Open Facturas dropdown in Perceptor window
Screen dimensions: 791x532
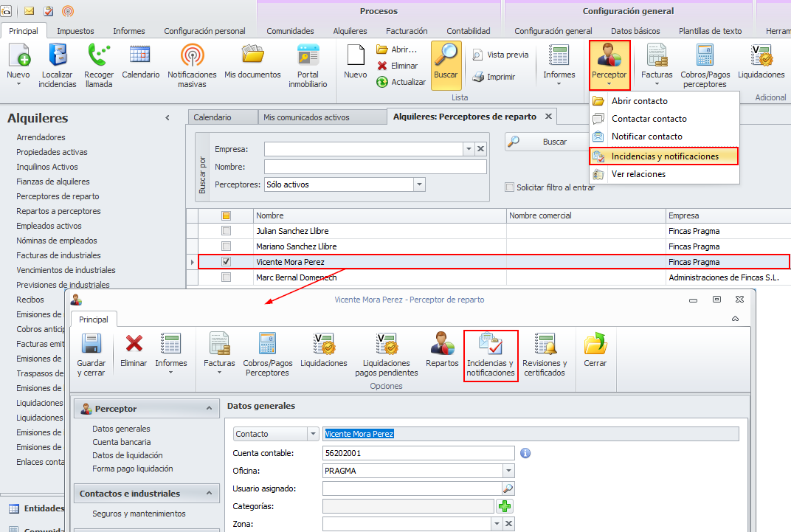[219, 353]
